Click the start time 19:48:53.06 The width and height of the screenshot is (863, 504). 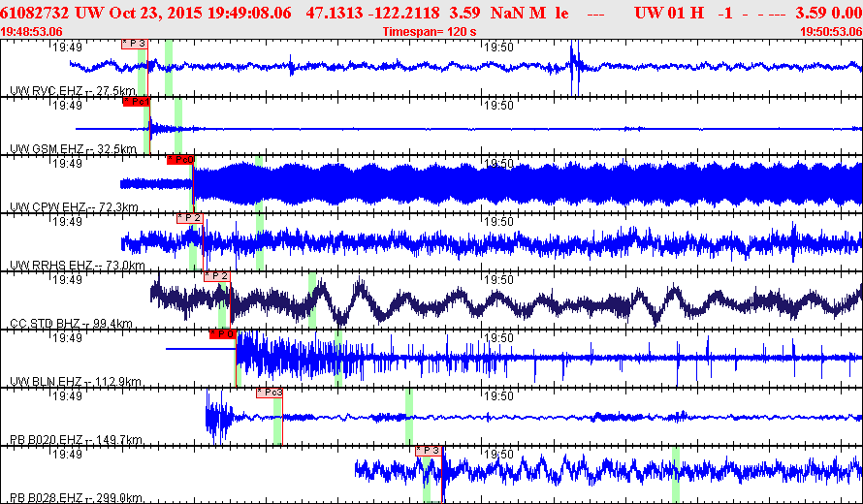click(x=32, y=32)
